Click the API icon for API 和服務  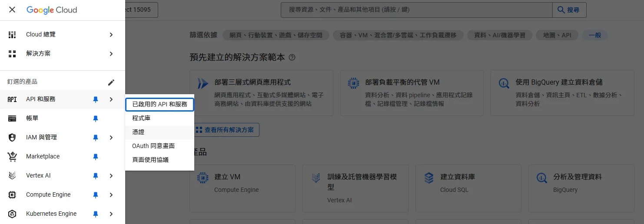coord(12,99)
